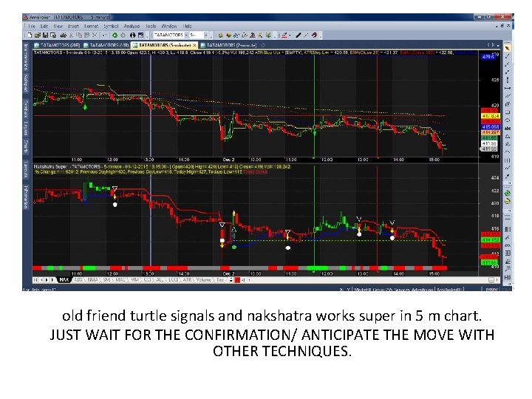Switch to the TATAMOTORS (2-minute) tab
532x399 pixels.
click(228, 45)
